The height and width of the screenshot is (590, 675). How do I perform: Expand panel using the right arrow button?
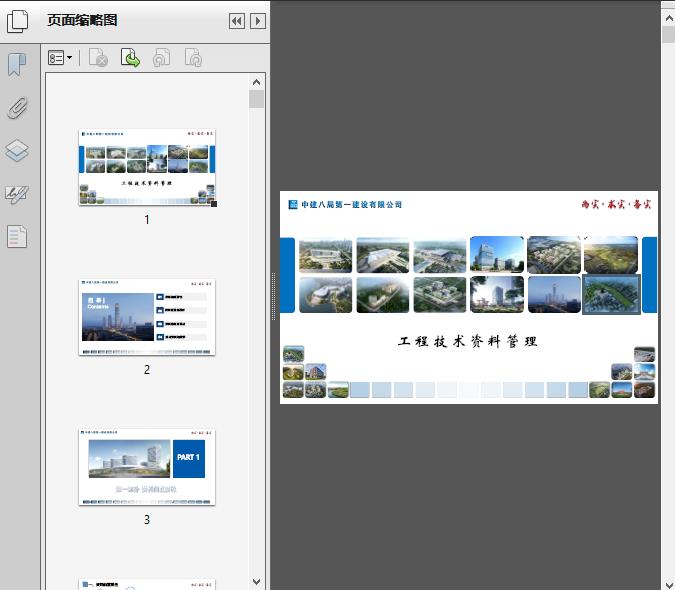[258, 21]
